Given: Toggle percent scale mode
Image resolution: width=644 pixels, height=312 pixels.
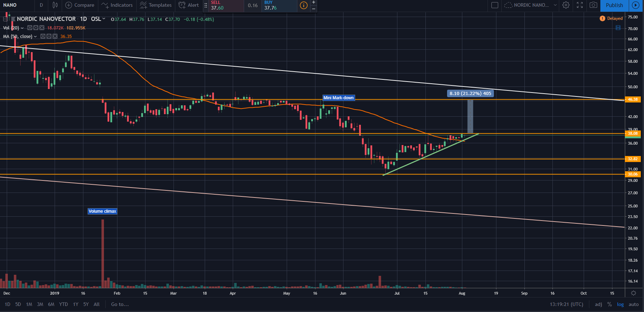Looking at the screenshot, I should [x=610, y=304].
